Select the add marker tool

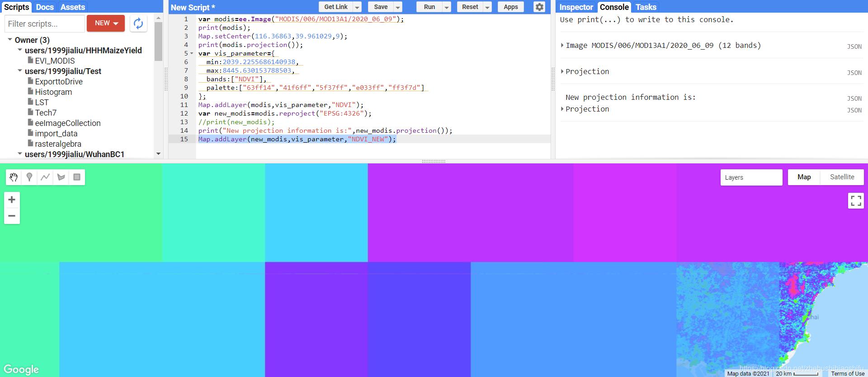[x=29, y=177]
